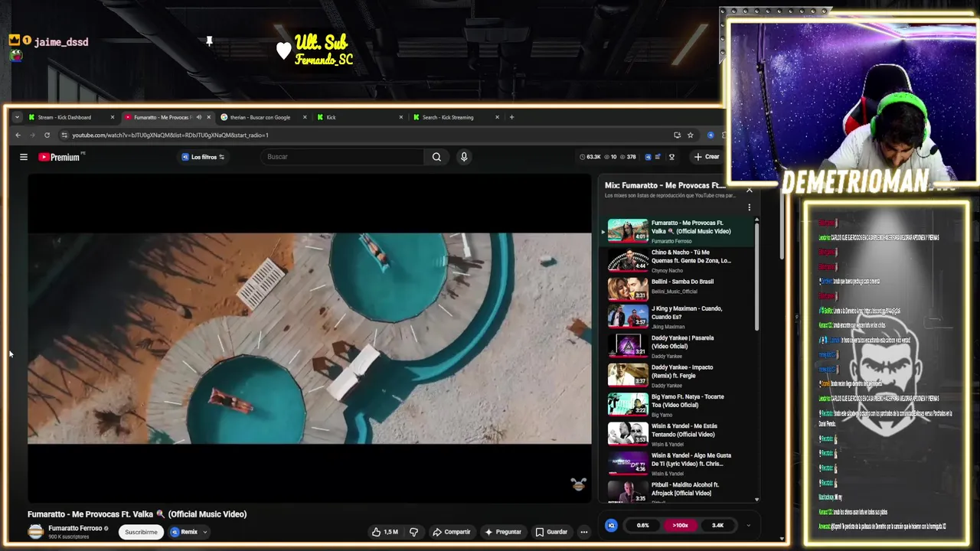Click the site info icon in address bar
The width and height of the screenshot is (980, 551).
(x=64, y=135)
